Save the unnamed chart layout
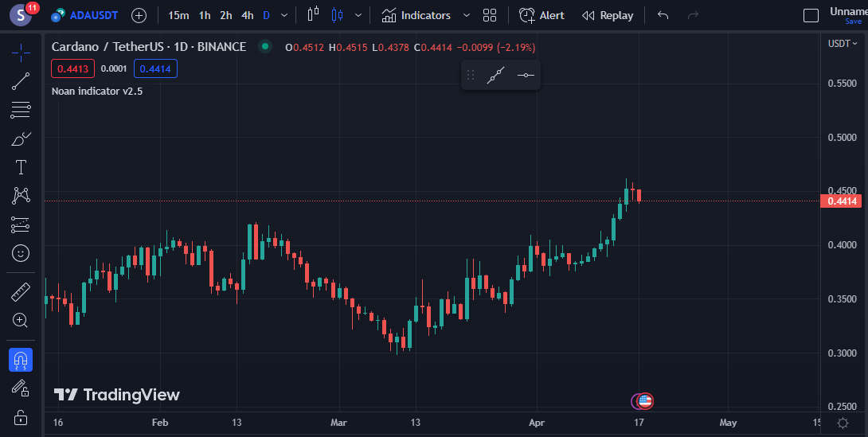The height and width of the screenshot is (437, 868). 853,21
